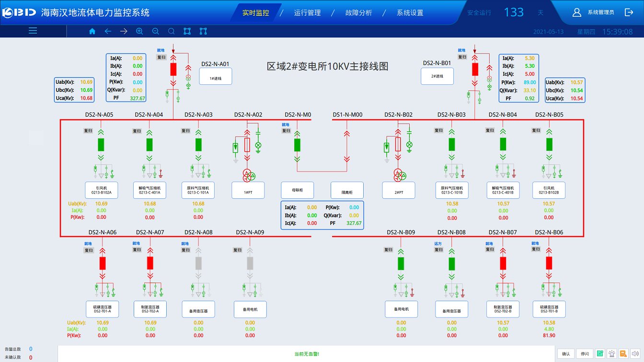This screenshot has height=362, width=644.
Task: Switch to the 运行管理 tab
Action: [307, 13]
